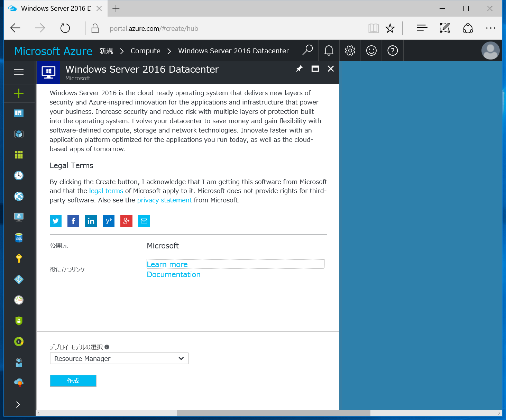This screenshot has width=506, height=420.
Task: Open the notifications bell
Action: (329, 51)
